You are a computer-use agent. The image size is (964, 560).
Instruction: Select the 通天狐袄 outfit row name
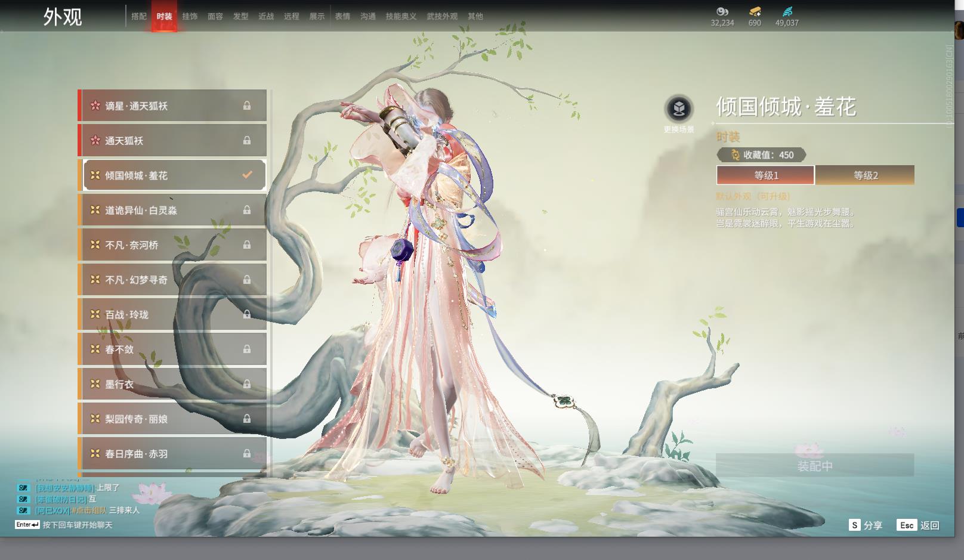124,141
